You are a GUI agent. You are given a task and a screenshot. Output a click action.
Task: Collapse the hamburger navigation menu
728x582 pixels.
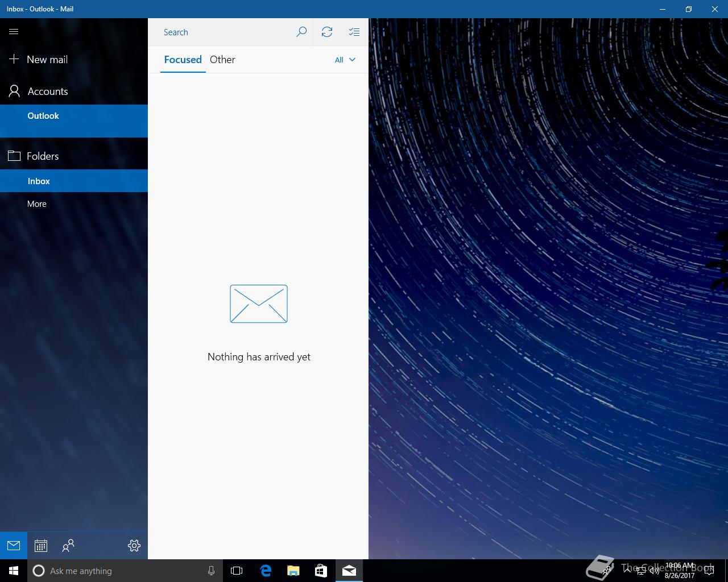pyautogui.click(x=14, y=32)
